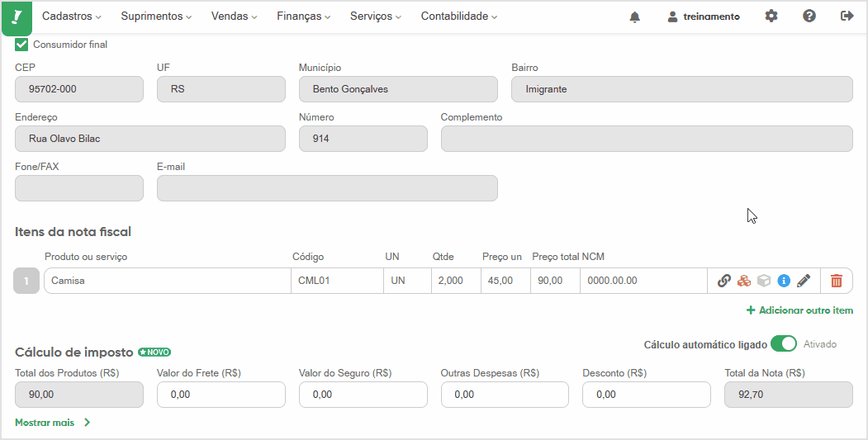Click the Total dos Produtos field
The height and width of the screenshot is (440, 868).
click(79, 395)
